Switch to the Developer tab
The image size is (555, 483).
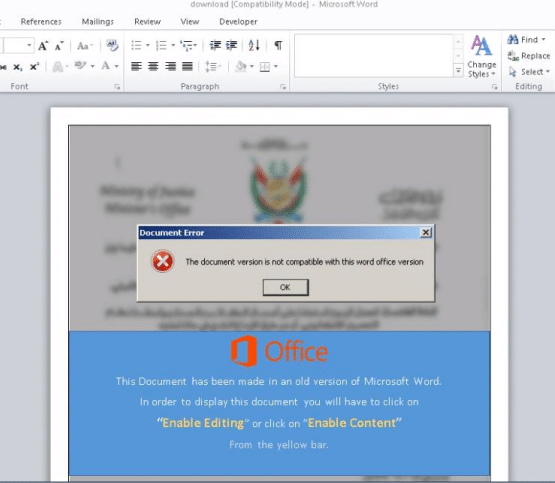coord(238,22)
